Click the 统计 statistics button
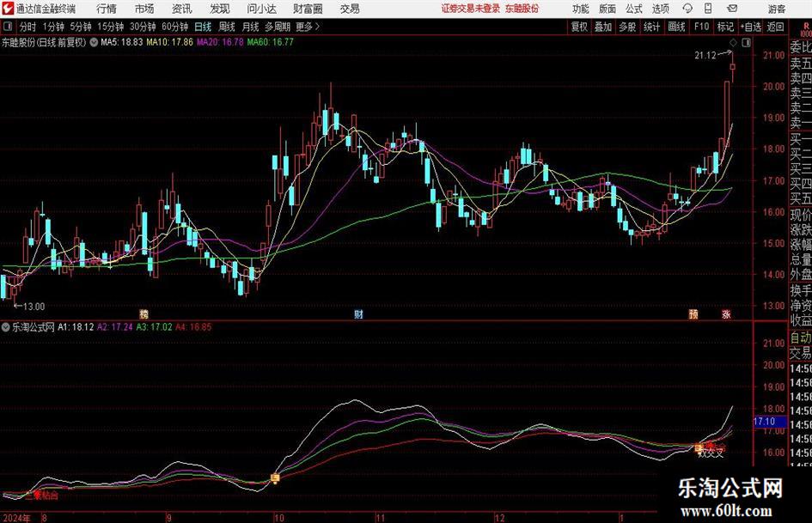Viewport: 812px width, 523px height. pyautogui.click(x=652, y=27)
